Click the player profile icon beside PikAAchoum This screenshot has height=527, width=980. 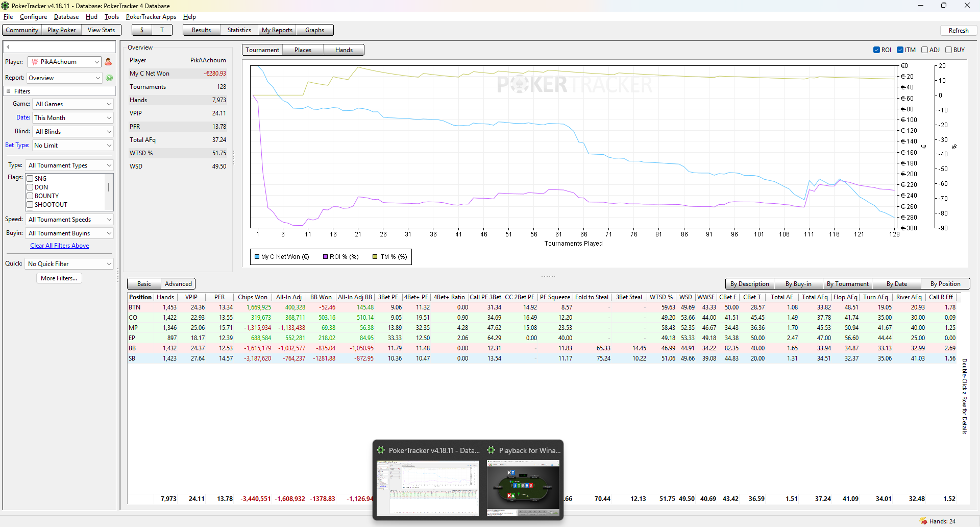pyautogui.click(x=108, y=62)
